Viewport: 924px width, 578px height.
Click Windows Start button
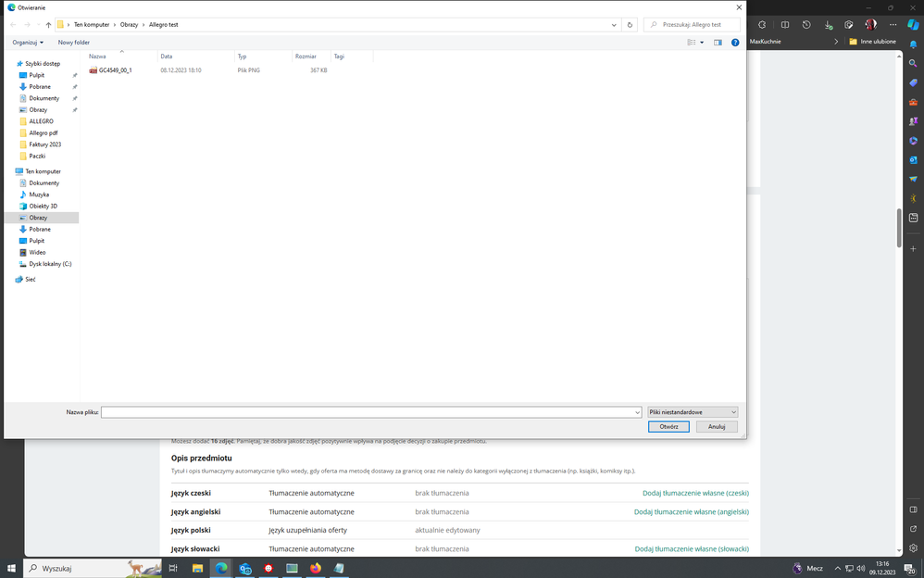pyautogui.click(x=11, y=568)
